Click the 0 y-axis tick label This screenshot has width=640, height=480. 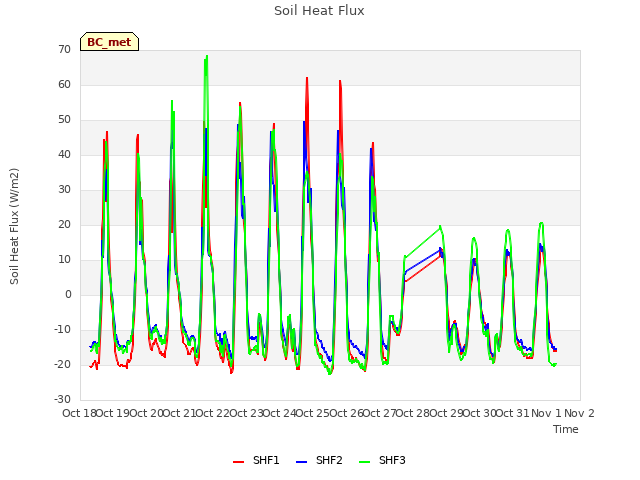click(68, 294)
